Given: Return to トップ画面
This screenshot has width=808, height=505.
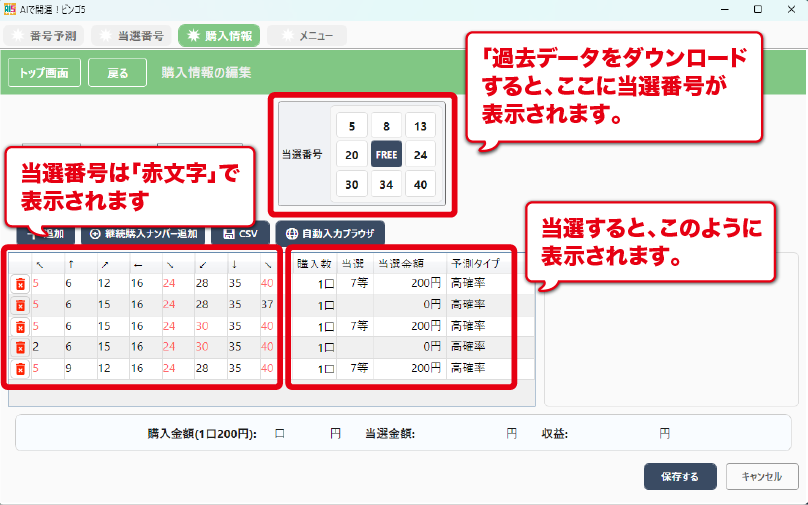Looking at the screenshot, I should [x=44, y=73].
